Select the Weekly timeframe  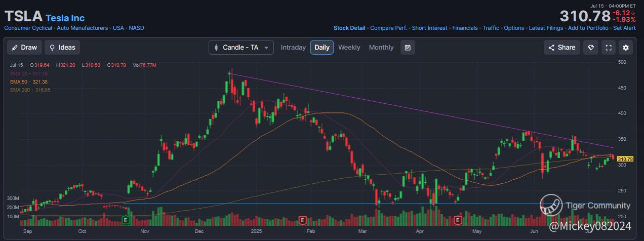[x=349, y=48]
